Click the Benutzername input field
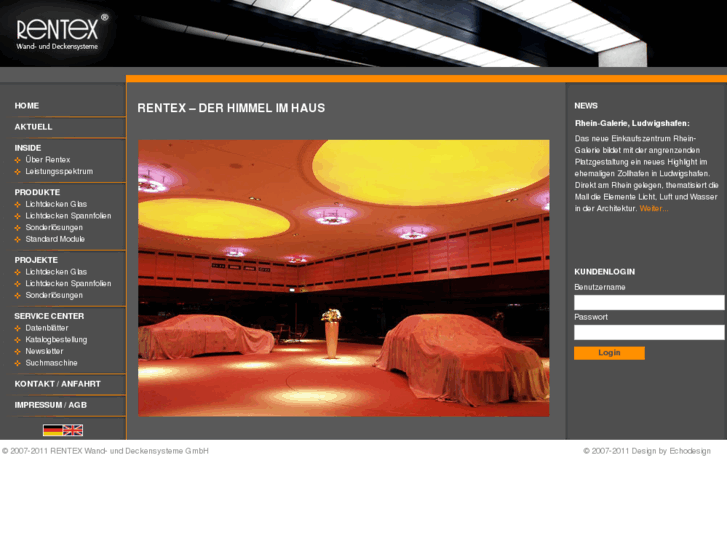Screen dimensions: 727x545 (649, 302)
